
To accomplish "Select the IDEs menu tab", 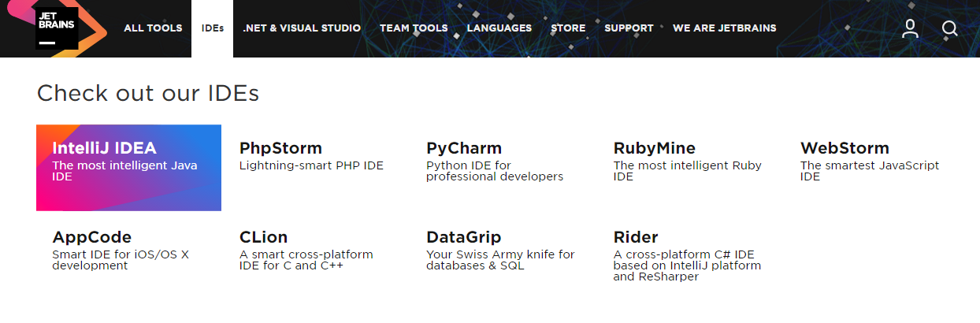I will 213,28.
